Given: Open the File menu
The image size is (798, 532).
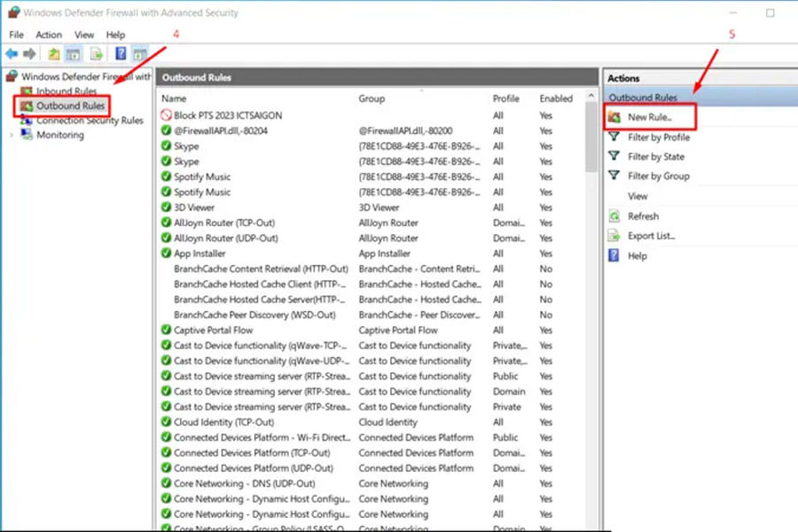Looking at the screenshot, I should pyautogui.click(x=16, y=35).
